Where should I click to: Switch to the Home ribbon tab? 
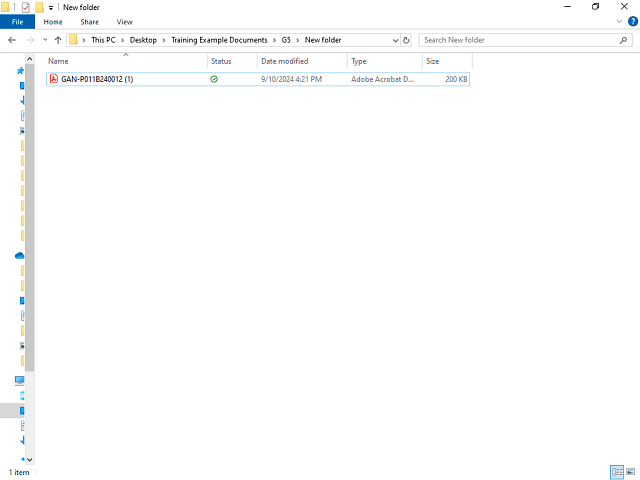click(x=53, y=22)
